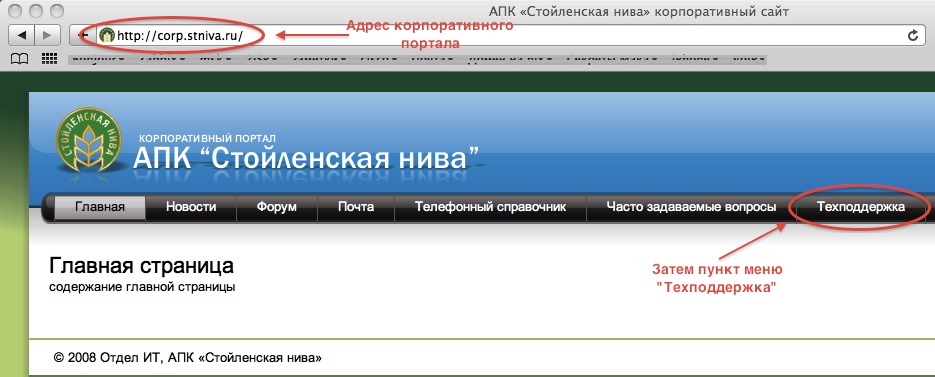Select the Техподдержка menu item

click(x=860, y=207)
